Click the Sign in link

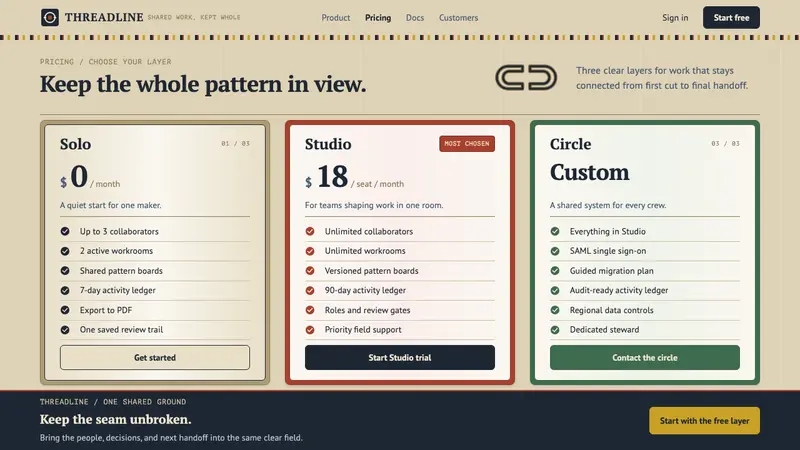point(675,17)
